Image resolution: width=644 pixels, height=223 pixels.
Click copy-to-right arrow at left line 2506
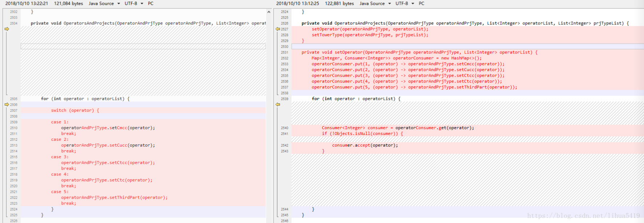7,104
